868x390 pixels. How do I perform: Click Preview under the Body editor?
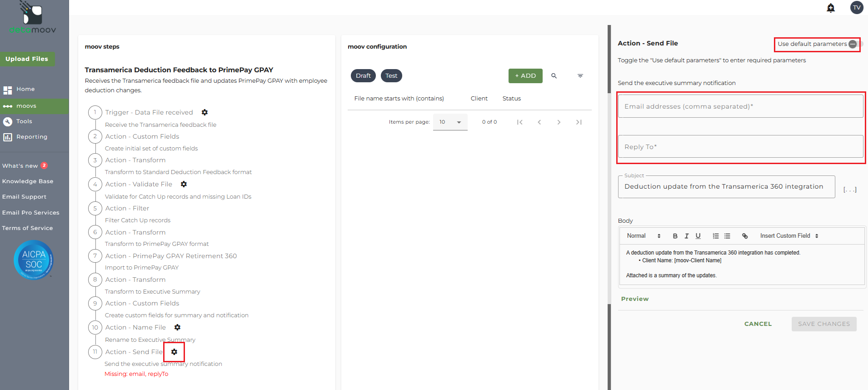635,299
